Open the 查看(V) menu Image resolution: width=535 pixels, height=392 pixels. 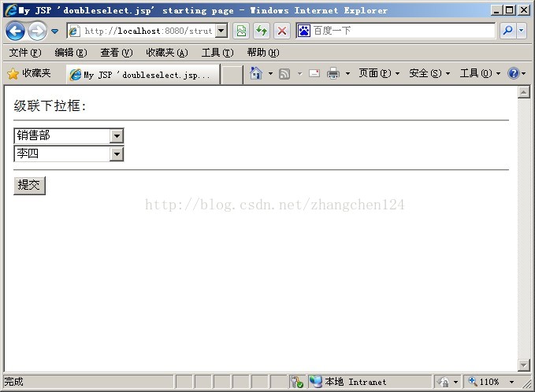pyautogui.click(x=117, y=53)
